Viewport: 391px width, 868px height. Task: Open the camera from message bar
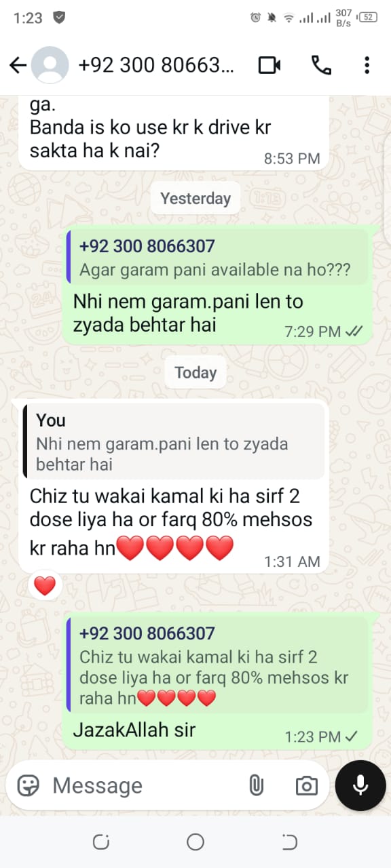pos(307,785)
